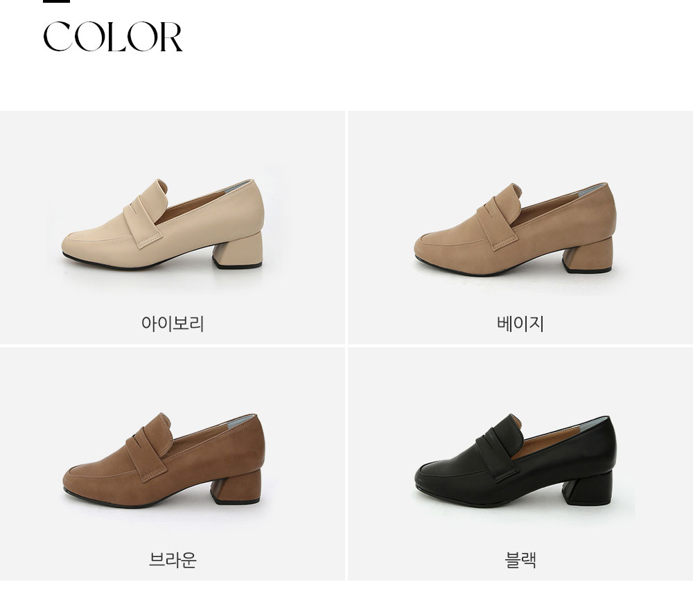The image size is (693, 616).
Task: Click the black bar above COLOR heading
Action: click(56, 1)
